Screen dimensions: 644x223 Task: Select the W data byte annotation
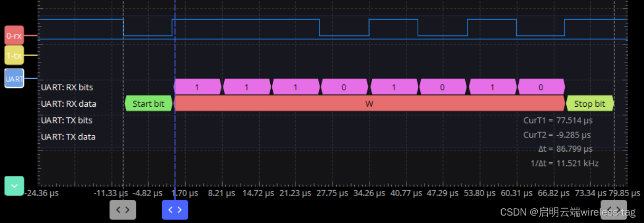pos(370,104)
